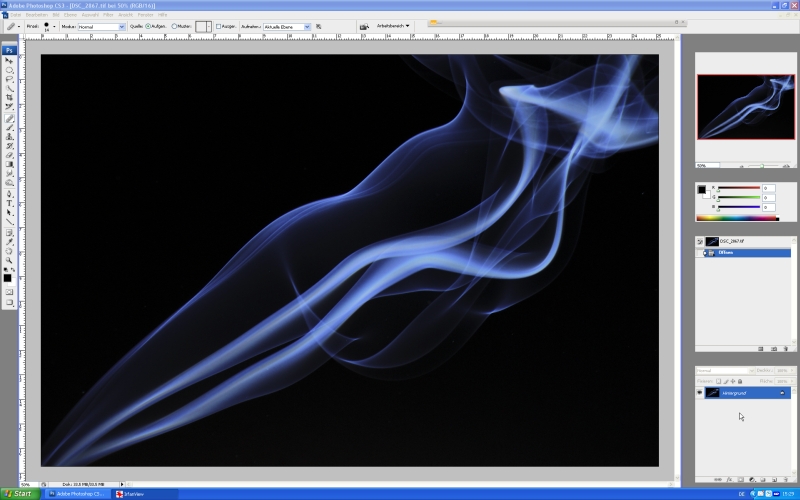Open the Fläche fill flyout arrow
This screenshot has width=800, height=500.
792,381
